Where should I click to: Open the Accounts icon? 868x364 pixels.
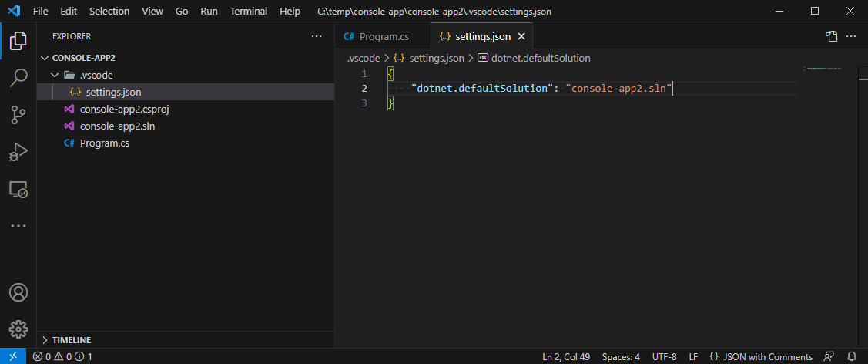click(x=18, y=292)
